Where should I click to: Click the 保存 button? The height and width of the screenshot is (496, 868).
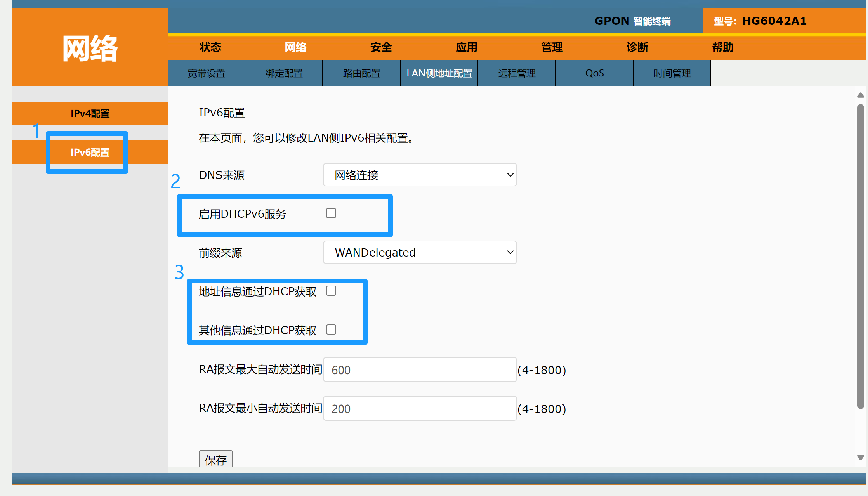216,460
